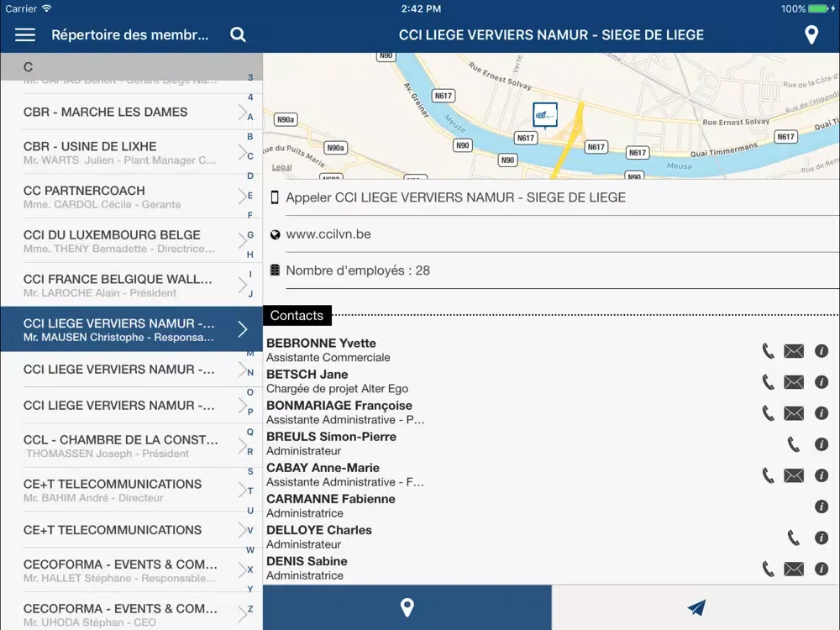Switch to the paper plane bottom tab
The height and width of the screenshot is (630, 840).
[696, 607]
